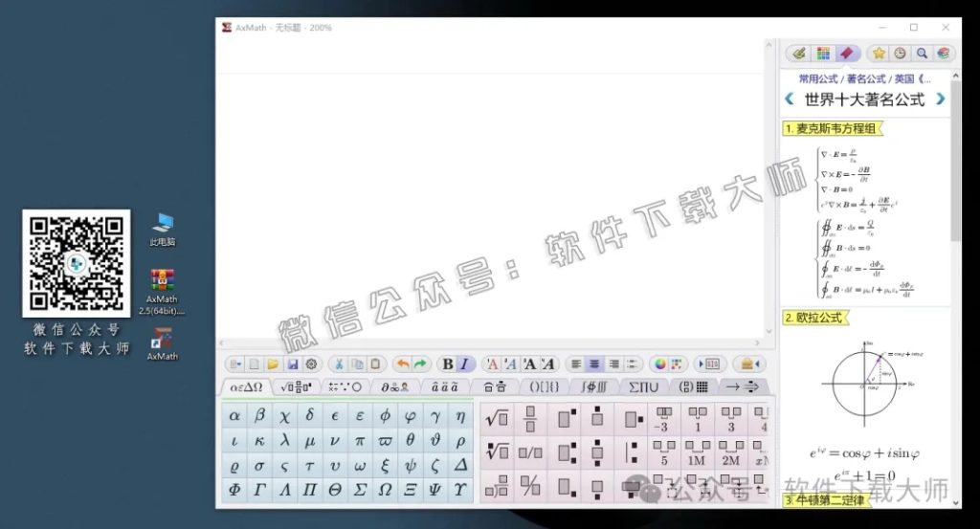The width and height of the screenshot is (980, 529).
Task: Insert capital Delta Δ symbol
Action: click(x=460, y=465)
